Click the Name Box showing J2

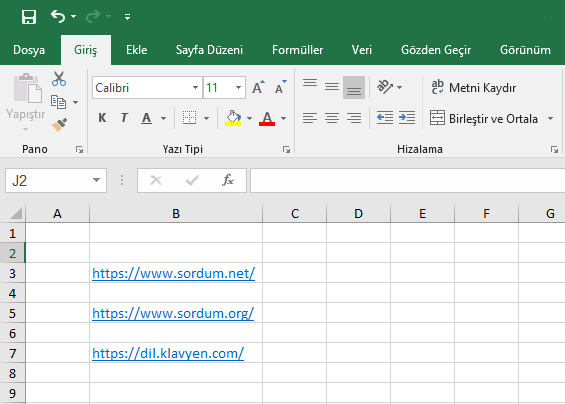56,180
